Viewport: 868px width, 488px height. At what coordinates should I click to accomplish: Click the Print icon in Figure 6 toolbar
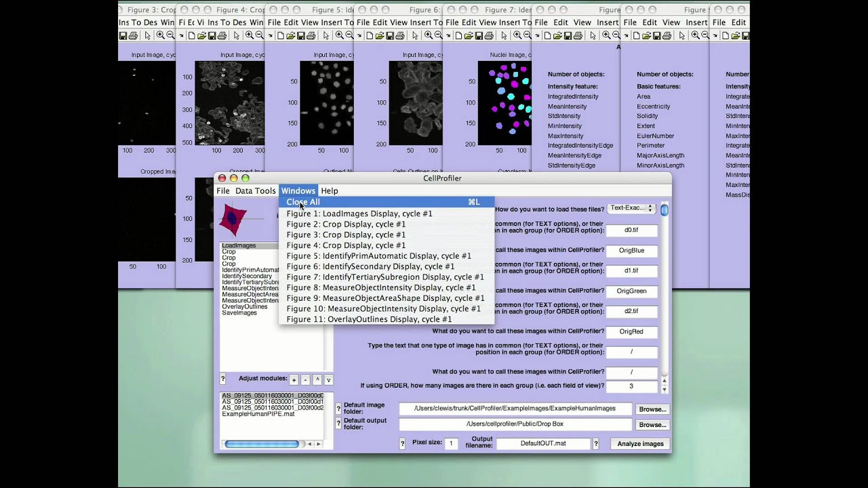point(399,35)
